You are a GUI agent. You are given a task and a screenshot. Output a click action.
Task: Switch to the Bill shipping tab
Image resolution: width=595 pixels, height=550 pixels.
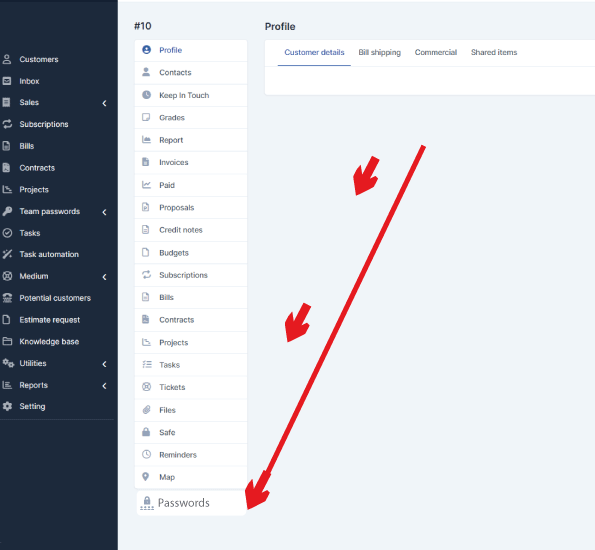[379, 52]
